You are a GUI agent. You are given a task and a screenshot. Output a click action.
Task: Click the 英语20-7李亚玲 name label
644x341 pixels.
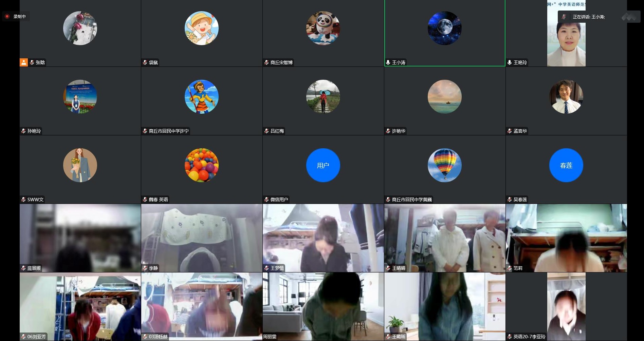point(529,337)
